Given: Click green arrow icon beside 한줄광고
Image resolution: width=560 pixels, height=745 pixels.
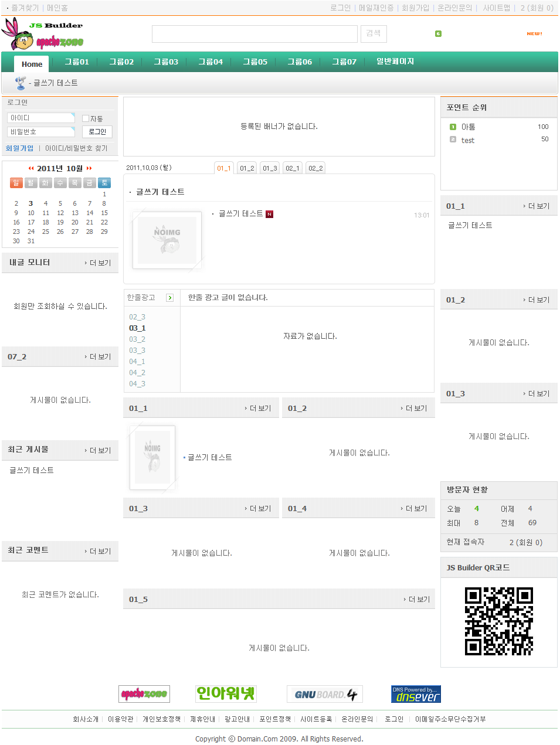Looking at the screenshot, I should pos(169,298).
